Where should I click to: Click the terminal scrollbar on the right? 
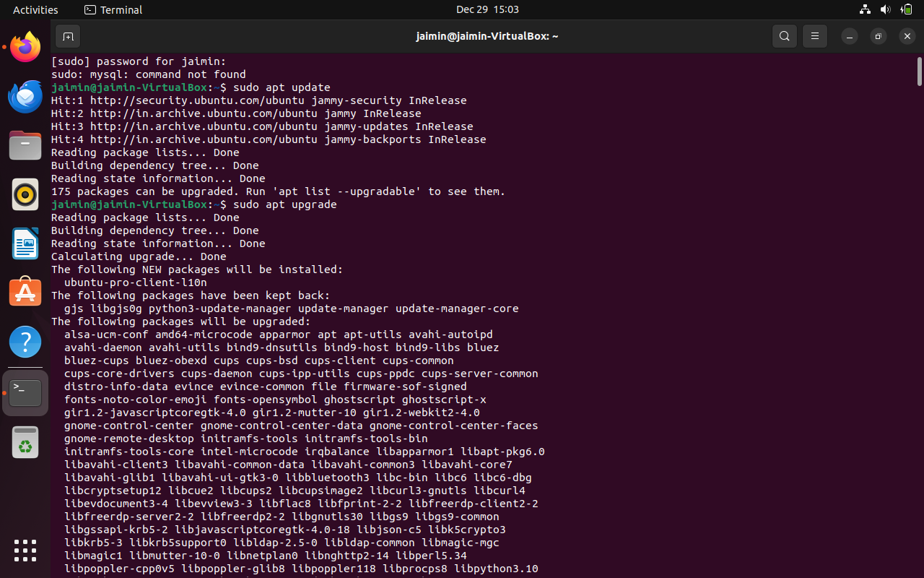pyautogui.click(x=918, y=72)
